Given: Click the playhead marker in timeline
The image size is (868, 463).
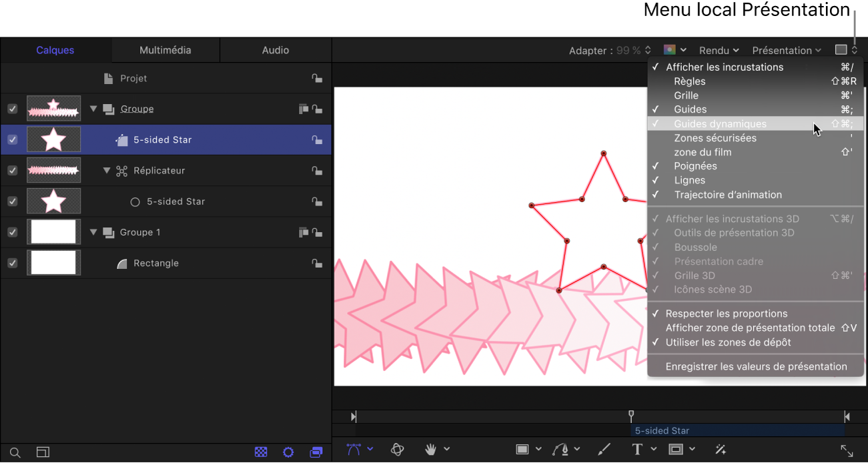Looking at the screenshot, I should pos(631,416).
